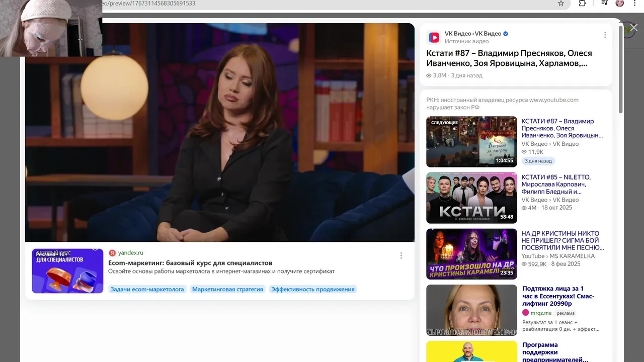Click the webcam overlay picture in corner
644x362 pixels.
click(x=51, y=28)
